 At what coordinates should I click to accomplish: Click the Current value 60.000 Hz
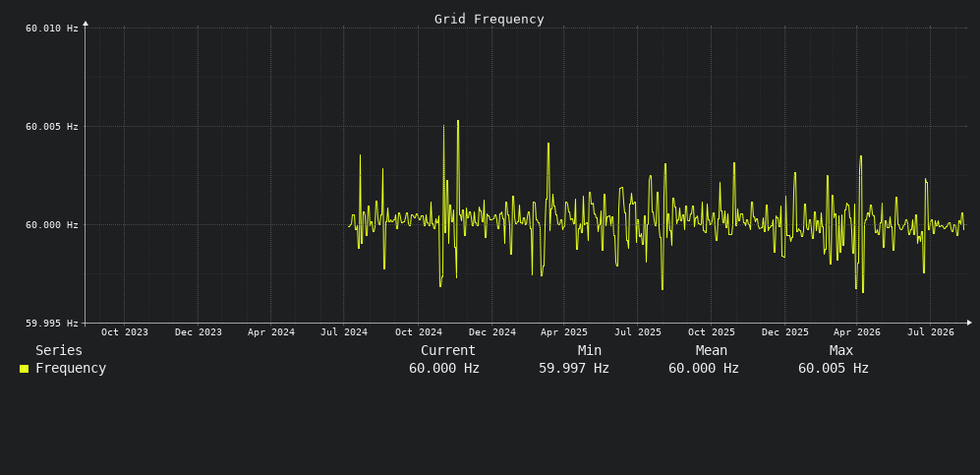pos(444,369)
